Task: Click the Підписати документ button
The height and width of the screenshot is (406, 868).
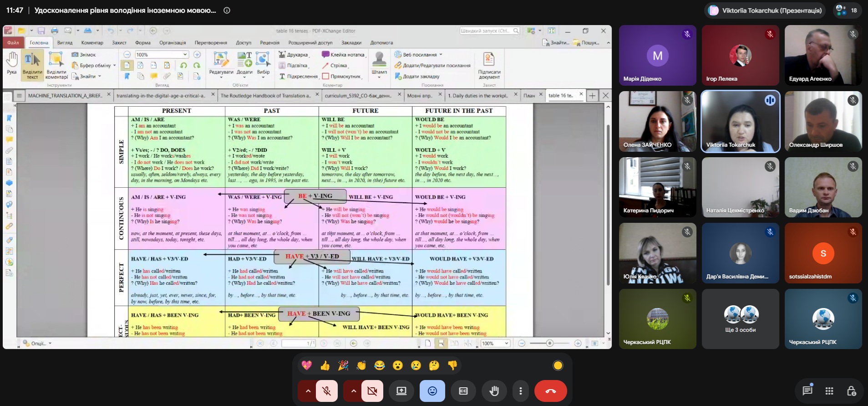Action: click(489, 67)
